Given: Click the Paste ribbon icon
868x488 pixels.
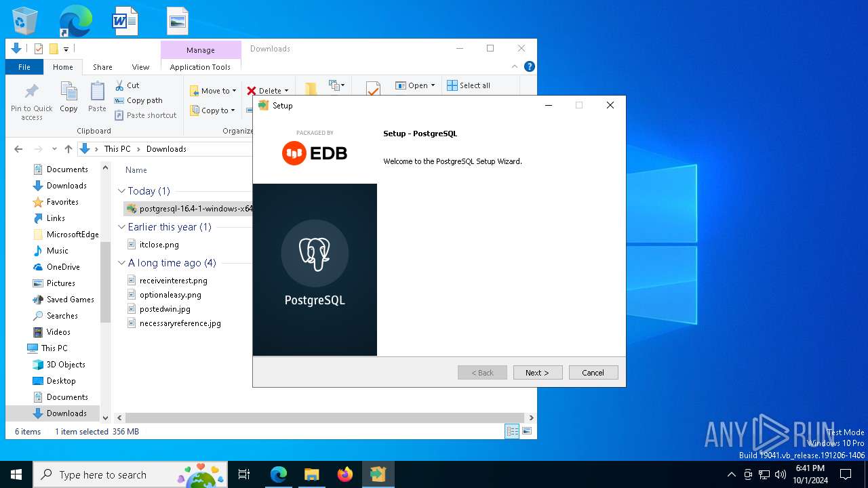Looking at the screenshot, I should 97,97.
